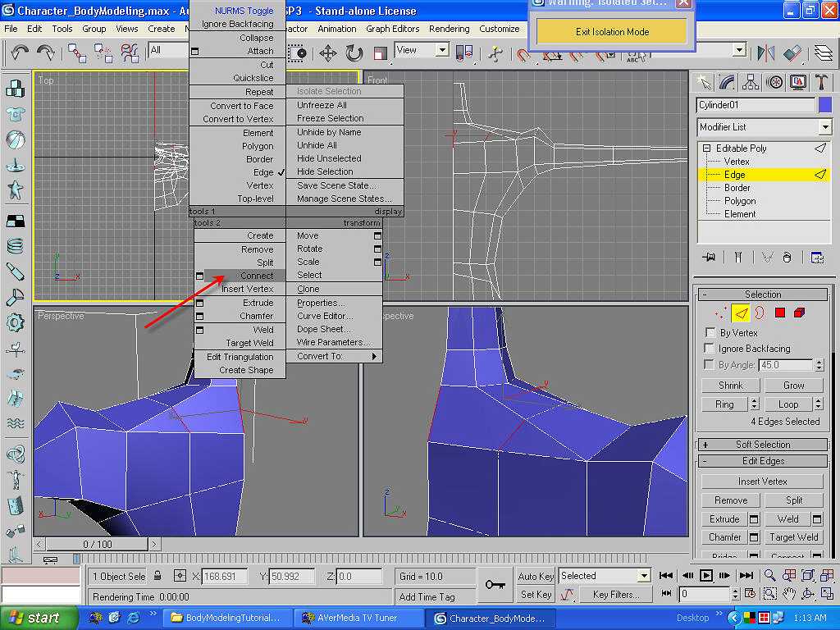840x630 pixels.
Task: Click the time slider 0/100
Action: (x=97, y=545)
